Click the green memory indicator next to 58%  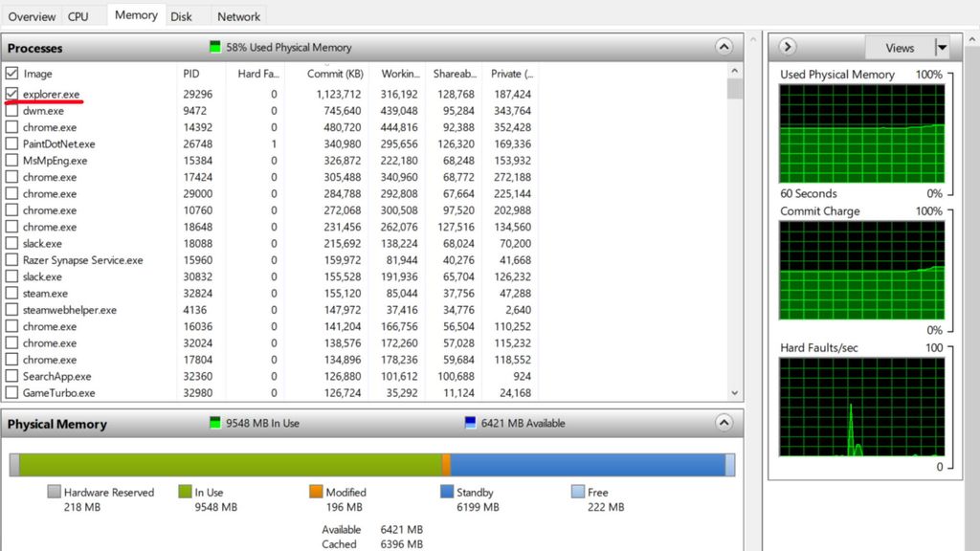click(214, 46)
